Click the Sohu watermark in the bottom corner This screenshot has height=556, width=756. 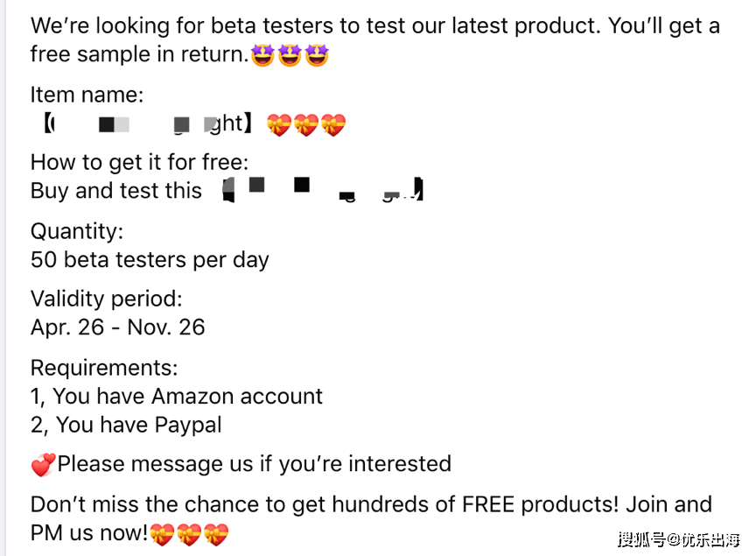pyautogui.click(x=678, y=538)
